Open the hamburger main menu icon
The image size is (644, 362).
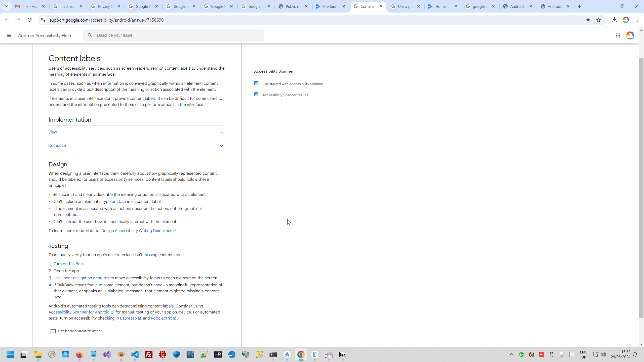9,35
